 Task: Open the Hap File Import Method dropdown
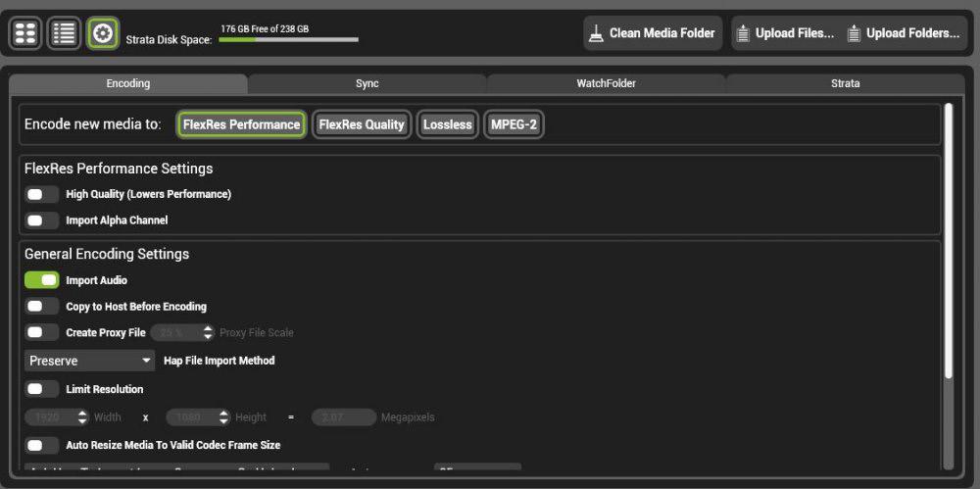(x=89, y=361)
